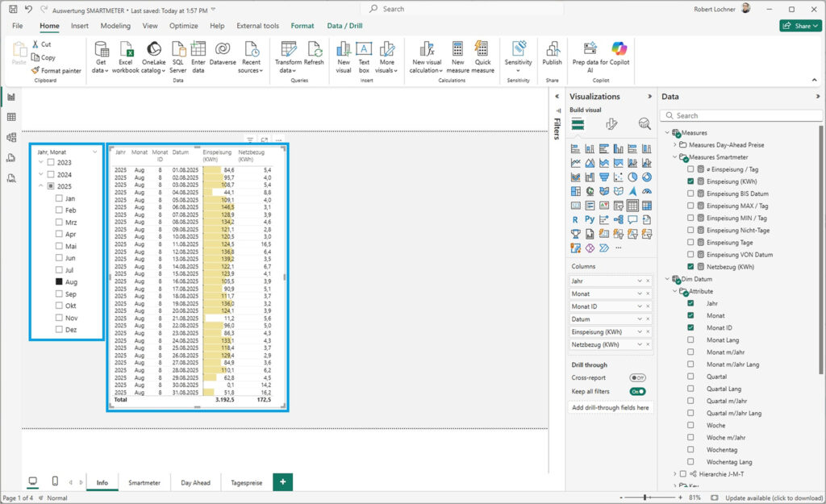Turn off Keep all filters

[637, 391]
